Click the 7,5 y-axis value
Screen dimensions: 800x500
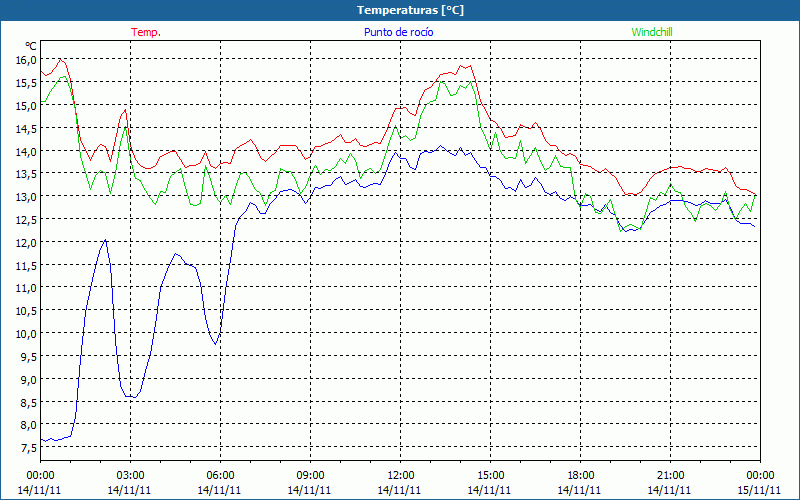click(x=29, y=447)
